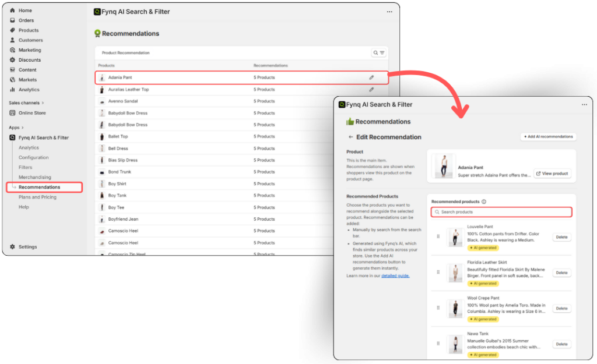597x364 pixels.
Task: Open Merchandising sub-item
Action: tap(34, 177)
